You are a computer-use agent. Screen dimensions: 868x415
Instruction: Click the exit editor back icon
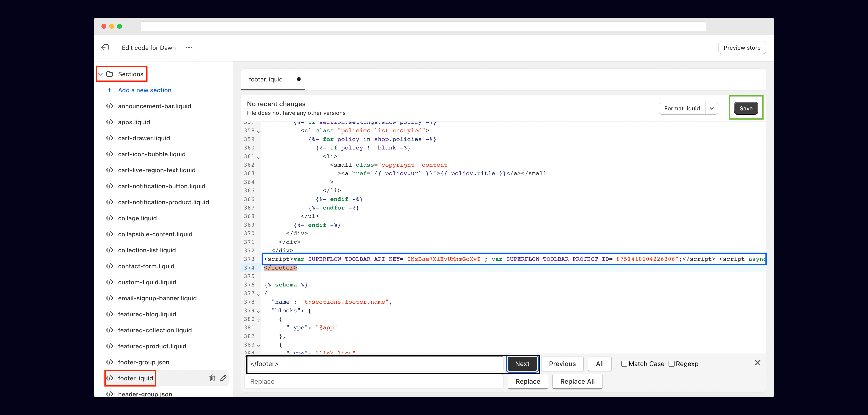(x=105, y=48)
